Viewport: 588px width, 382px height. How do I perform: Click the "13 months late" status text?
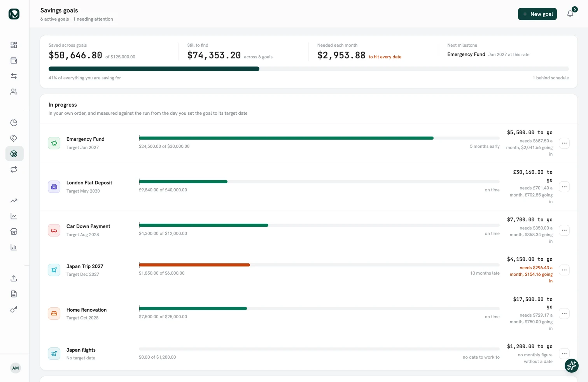tap(485, 273)
